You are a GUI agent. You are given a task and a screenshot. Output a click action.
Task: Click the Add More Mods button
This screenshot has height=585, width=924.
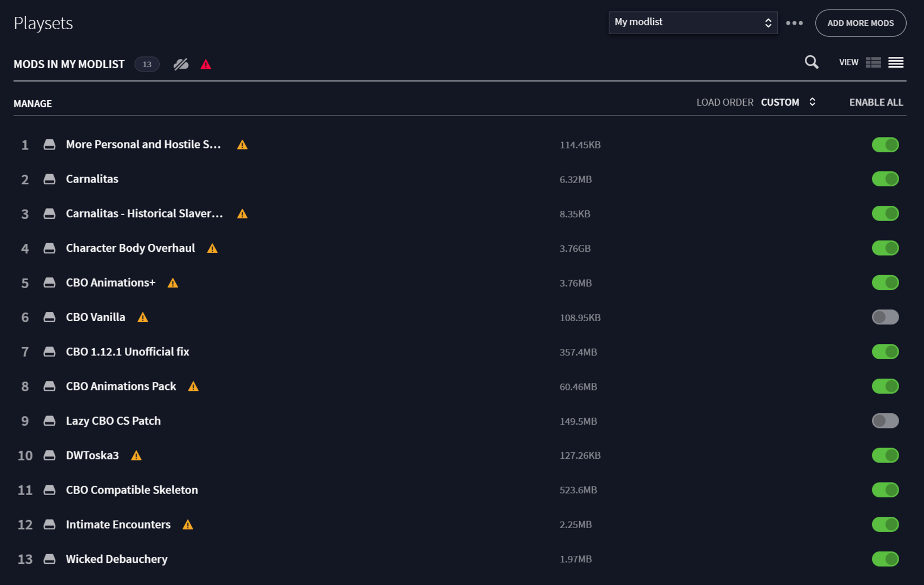click(x=861, y=23)
